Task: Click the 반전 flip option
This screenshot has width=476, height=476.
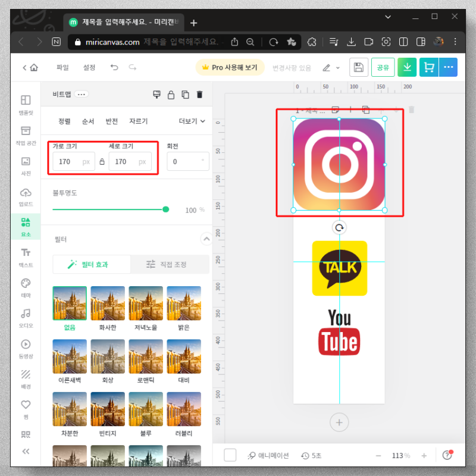Action: (112, 121)
